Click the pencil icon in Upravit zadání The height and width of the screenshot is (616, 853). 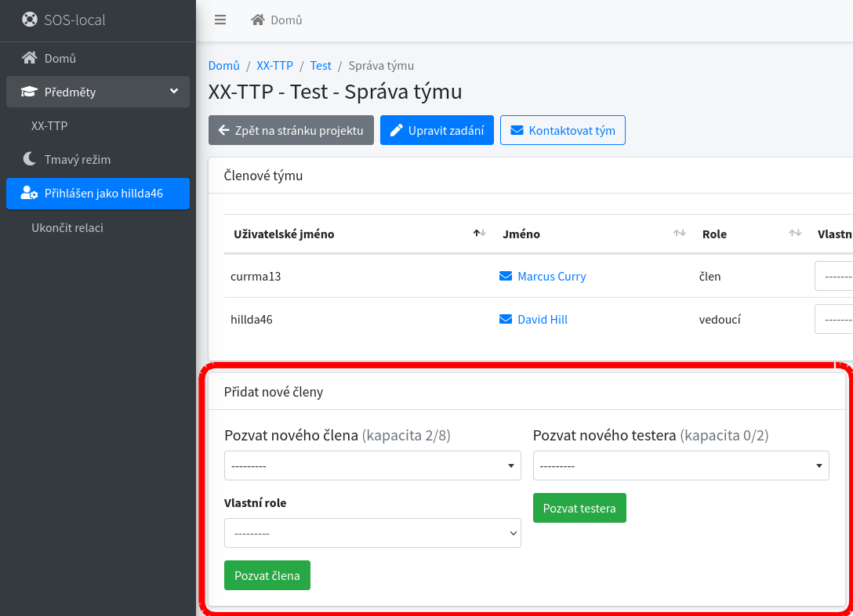point(397,130)
